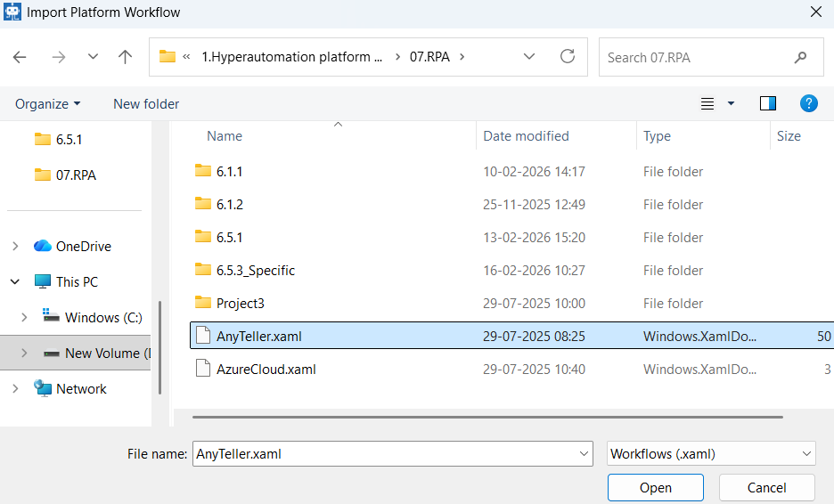
Task: Expand the Network tree node
Action: [15, 388]
